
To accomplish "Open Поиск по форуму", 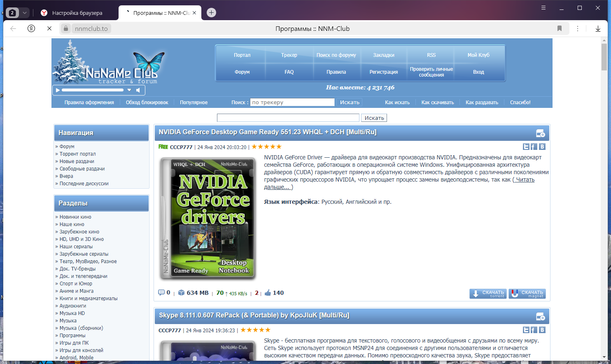I will pos(336,55).
